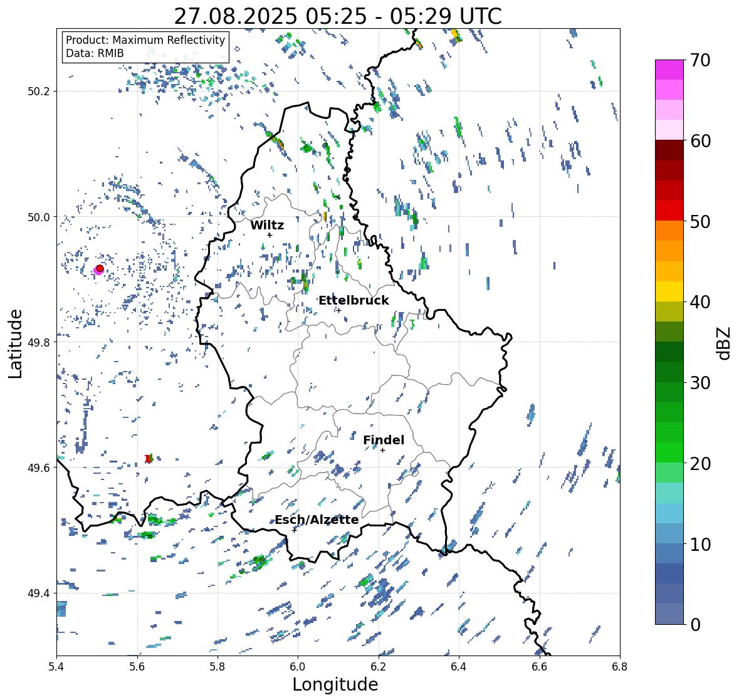Click the 30 tick on colorbar
The height and width of the screenshot is (700, 739).
[x=700, y=382]
